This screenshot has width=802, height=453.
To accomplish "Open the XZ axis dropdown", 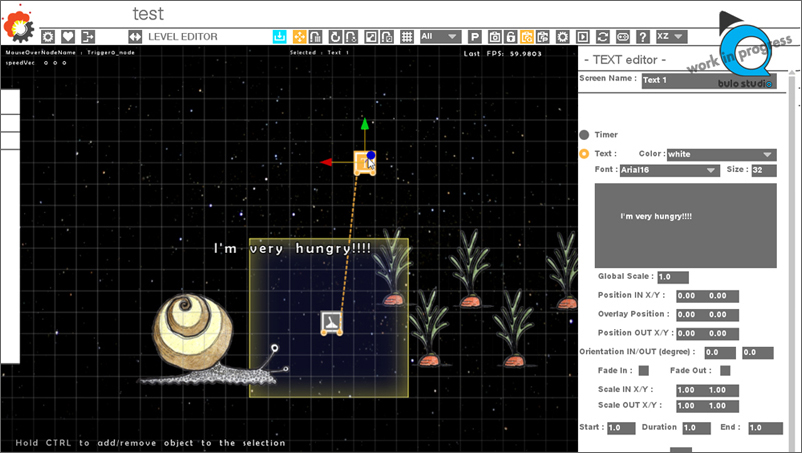I will (670, 36).
